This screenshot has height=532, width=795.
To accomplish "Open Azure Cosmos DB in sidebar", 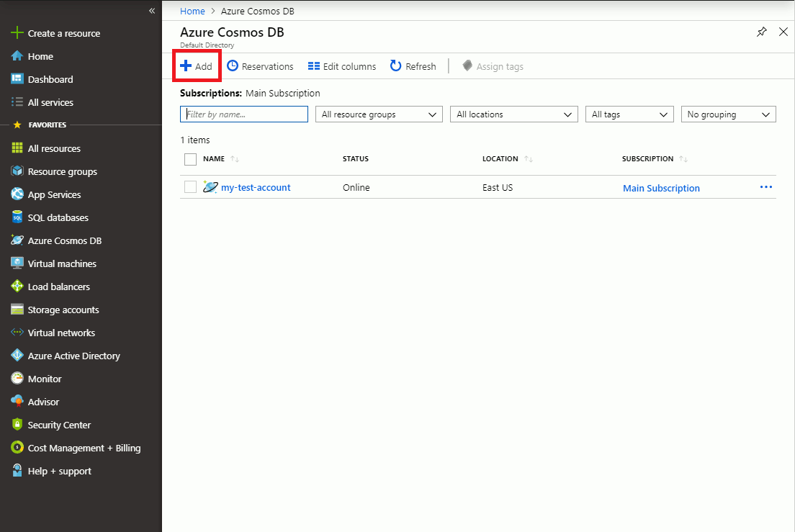I will pyautogui.click(x=64, y=240).
